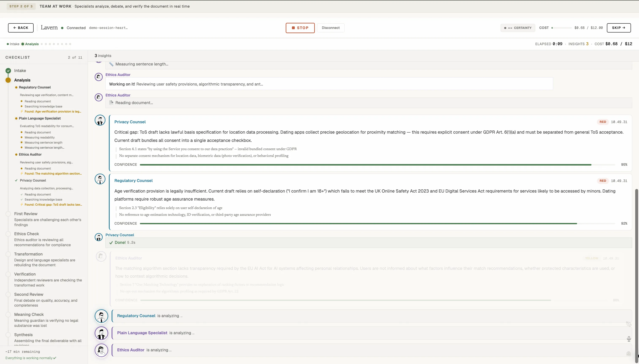This screenshot has width=639, height=364.
Task: Click the Disconnect button
Action: [330, 28]
